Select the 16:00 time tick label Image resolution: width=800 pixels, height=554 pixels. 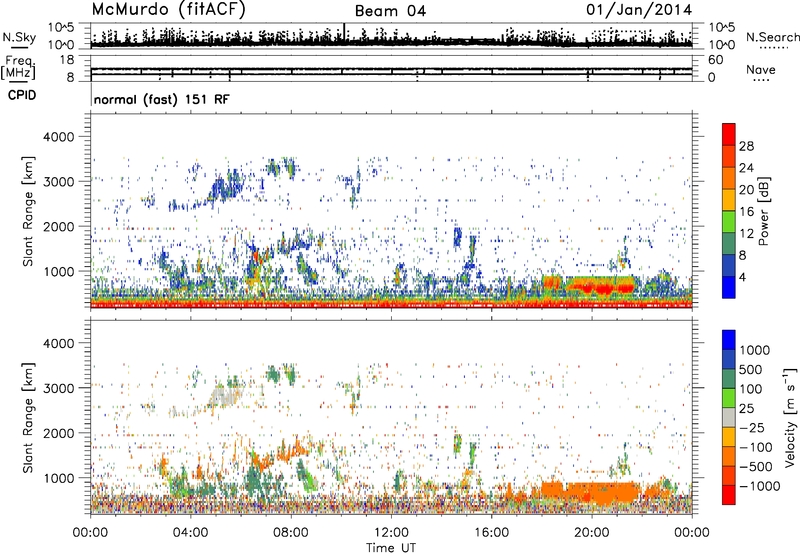click(x=492, y=533)
